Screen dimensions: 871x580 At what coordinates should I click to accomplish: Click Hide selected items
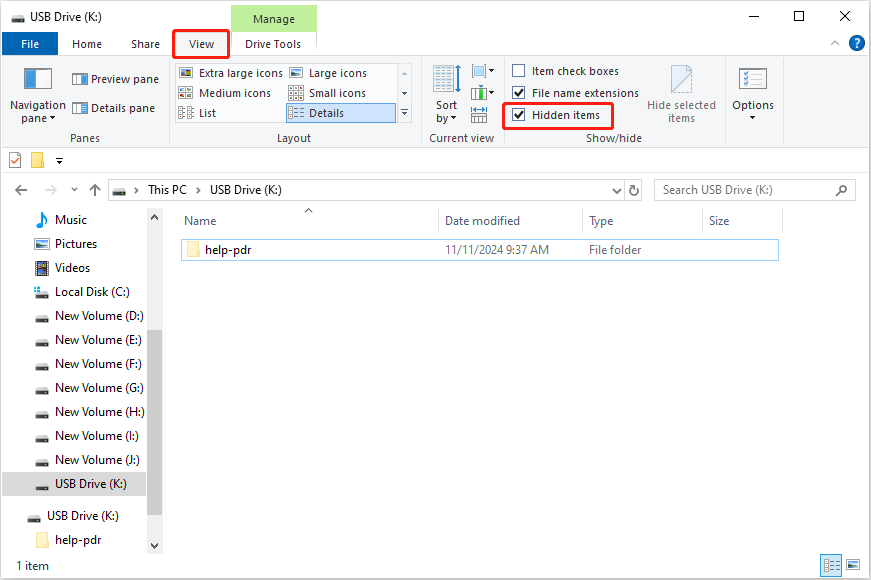click(681, 94)
